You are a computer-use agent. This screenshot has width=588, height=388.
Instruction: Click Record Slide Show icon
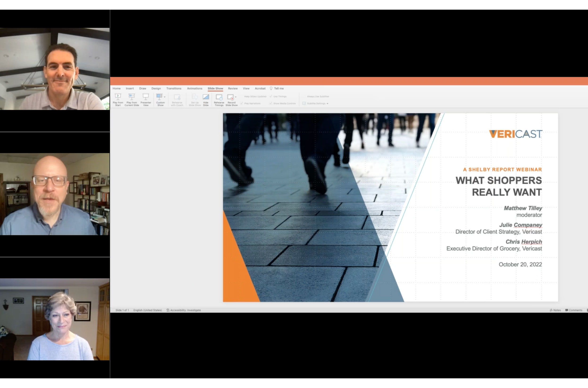click(230, 97)
